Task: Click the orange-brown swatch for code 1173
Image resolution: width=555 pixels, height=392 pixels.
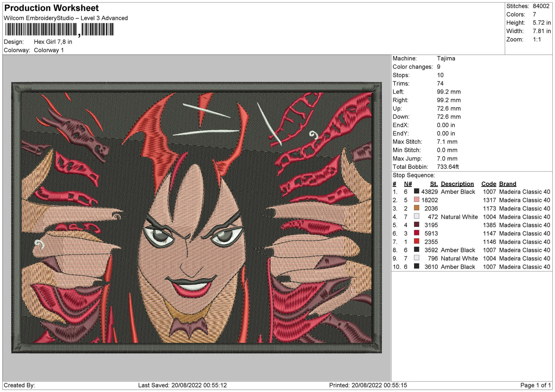Action: (x=416, y=208)
